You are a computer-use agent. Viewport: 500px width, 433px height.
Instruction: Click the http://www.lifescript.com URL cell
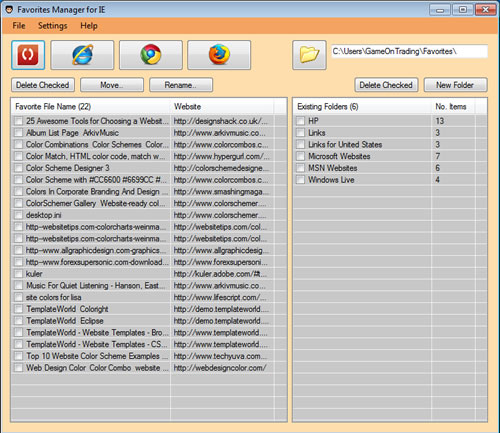click(220, 297)
